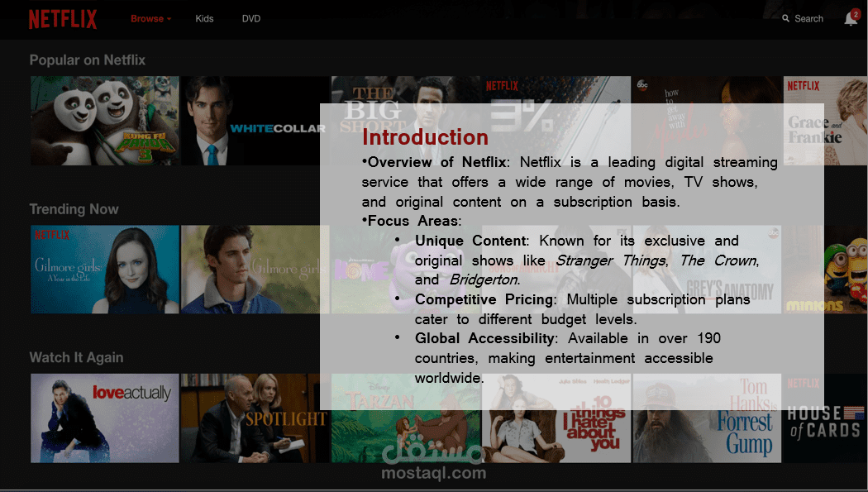Open notifications bell with badge
Viewport: 868px width, 492px height.
tap(851, 18)
